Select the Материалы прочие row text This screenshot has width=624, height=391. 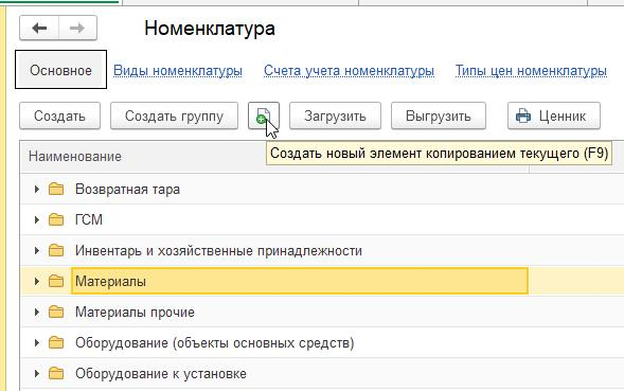tap(135, 312)
